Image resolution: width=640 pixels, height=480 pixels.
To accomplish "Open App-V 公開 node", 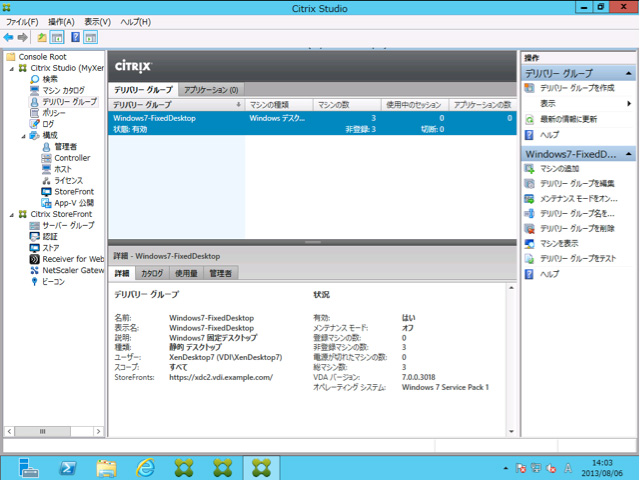I will (74, 203).
